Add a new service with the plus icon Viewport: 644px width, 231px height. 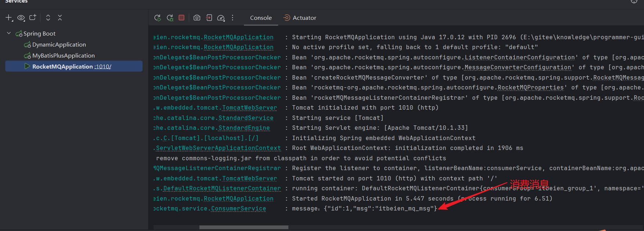(9, 18)
